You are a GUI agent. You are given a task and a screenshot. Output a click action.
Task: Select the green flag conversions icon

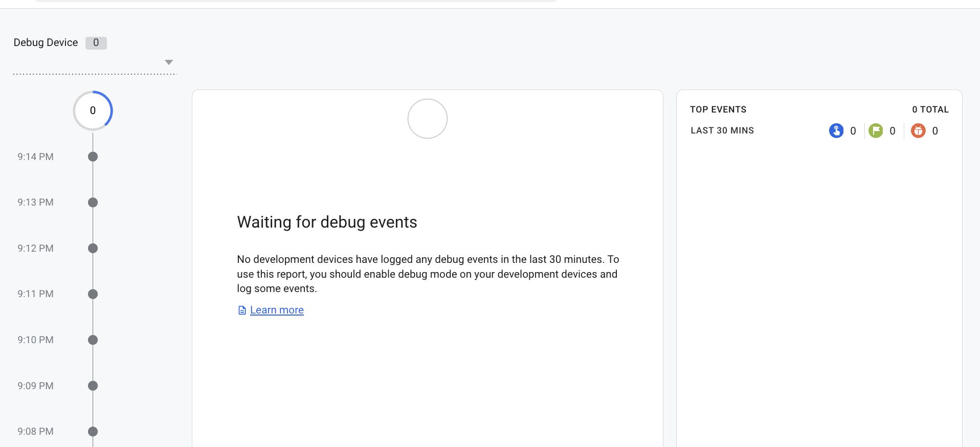[876, 131]
